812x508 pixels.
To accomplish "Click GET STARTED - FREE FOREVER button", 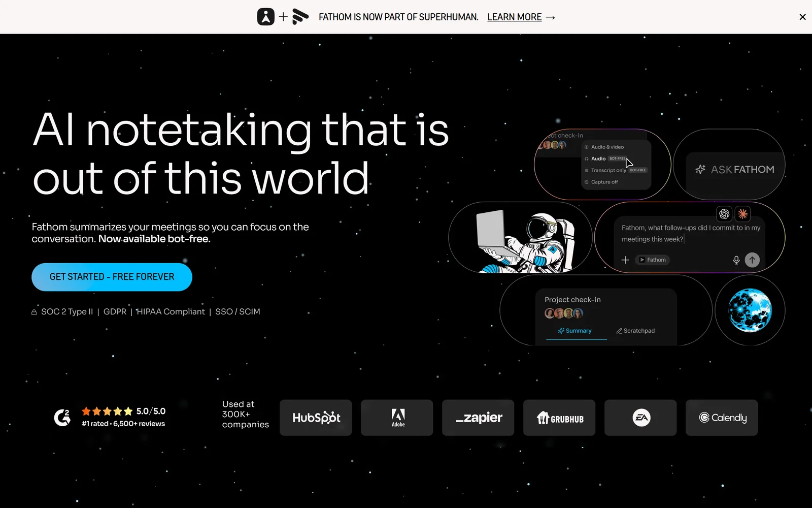I will pyautogui.click(x=112, y=277).
